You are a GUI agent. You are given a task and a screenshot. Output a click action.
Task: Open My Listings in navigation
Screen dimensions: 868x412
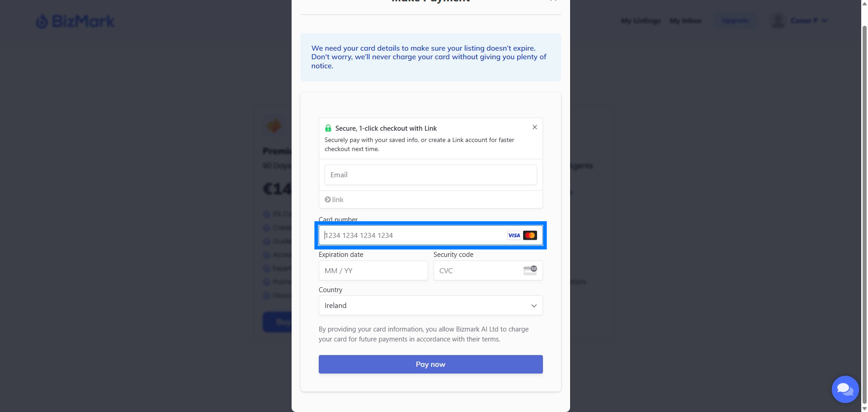point(641,21)
